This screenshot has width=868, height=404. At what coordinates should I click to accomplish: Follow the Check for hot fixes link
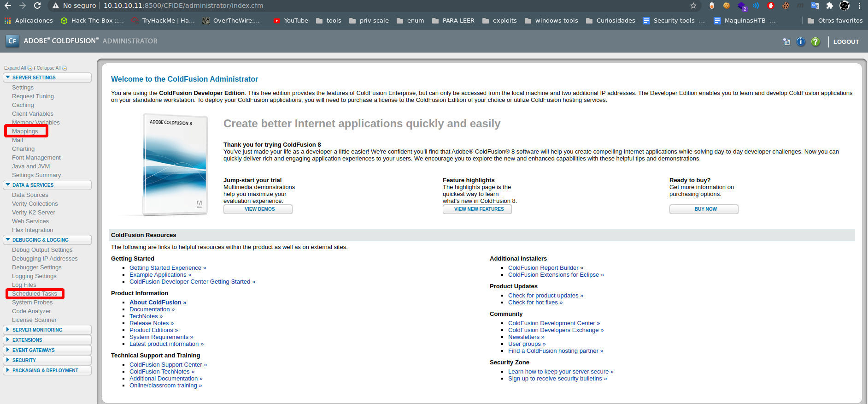(535, 303)
